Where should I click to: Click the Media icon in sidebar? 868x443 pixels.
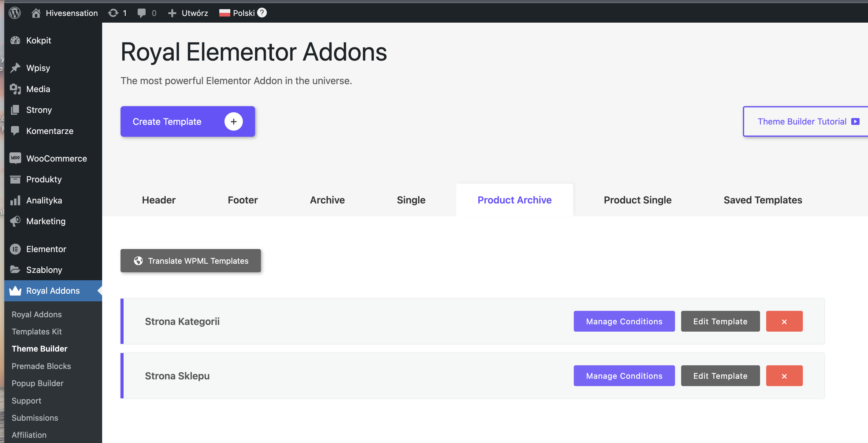point(15,89)
